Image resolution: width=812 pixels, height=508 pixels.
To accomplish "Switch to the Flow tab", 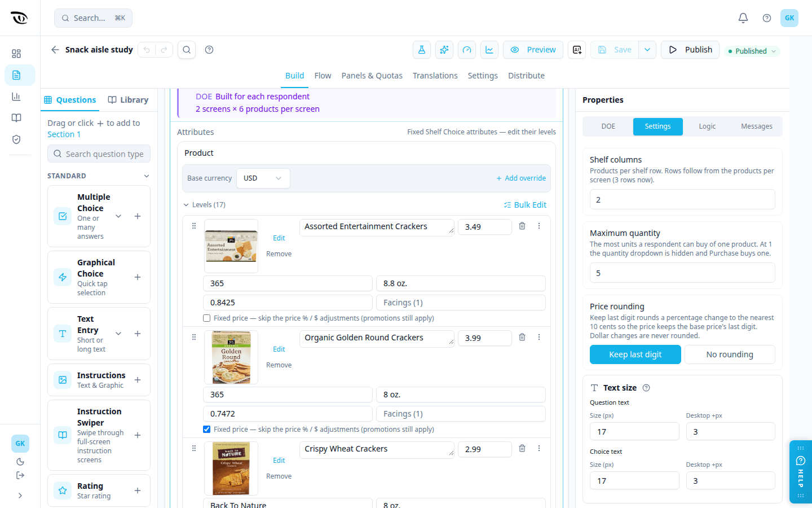I will pos(323,76).
